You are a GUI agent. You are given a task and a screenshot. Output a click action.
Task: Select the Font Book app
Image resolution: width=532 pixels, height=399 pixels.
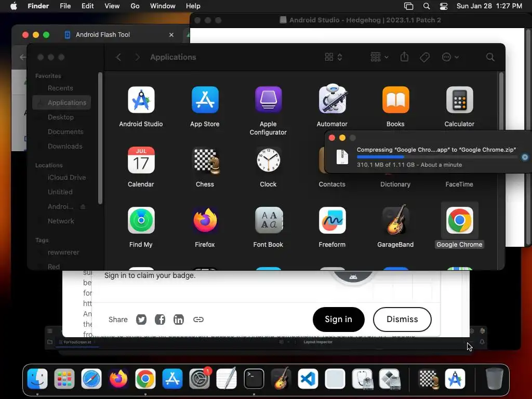(269, 220)
